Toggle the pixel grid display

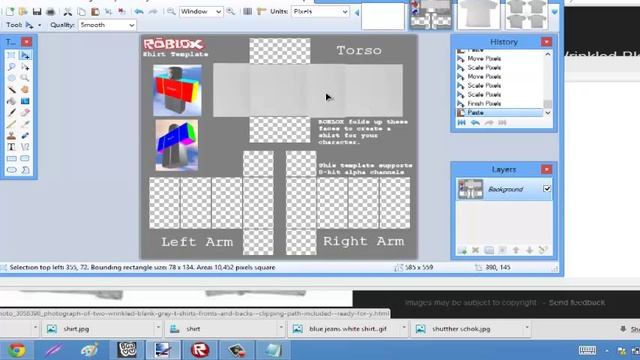pos(247,11)
